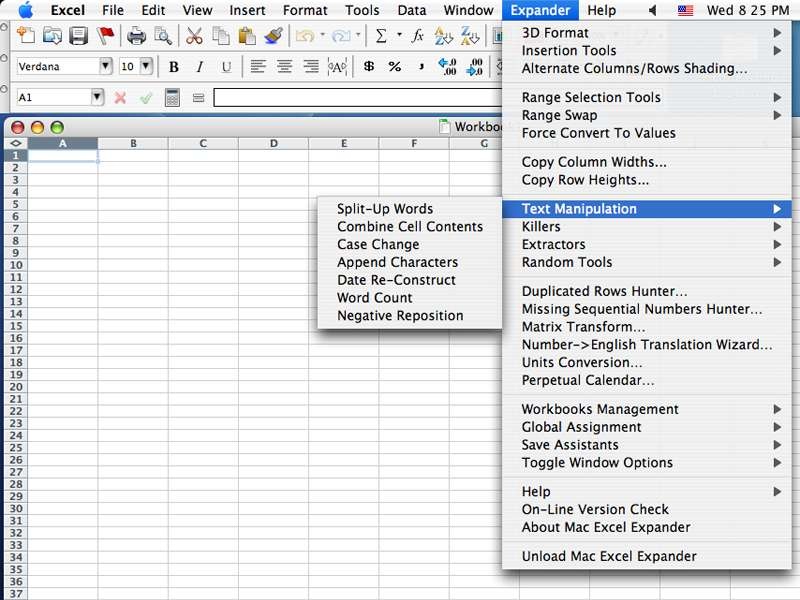Click the volume speaker icon in menu bar
This screenshot has width=800, height=600.
(x=652, y=10)
